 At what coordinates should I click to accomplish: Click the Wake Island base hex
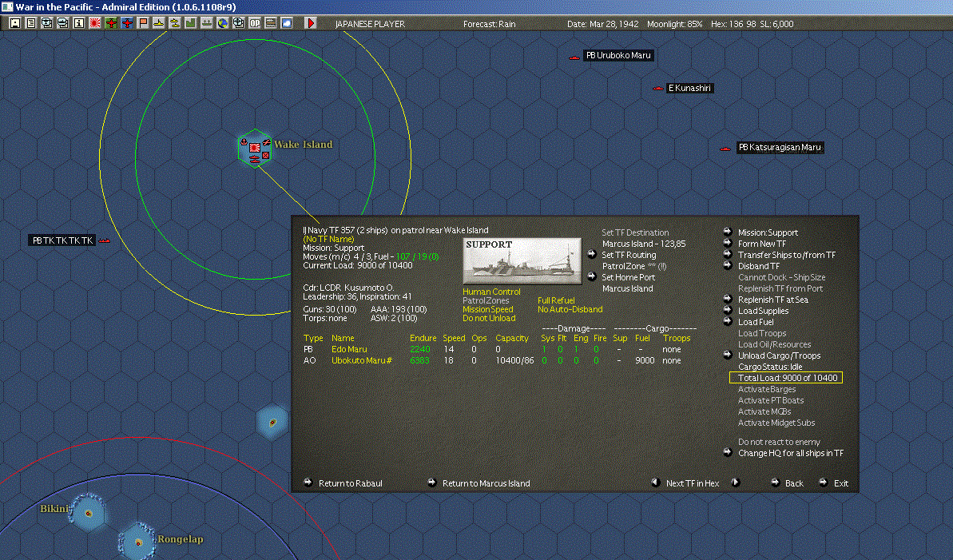pyautogui.click(x=255, y=149)
